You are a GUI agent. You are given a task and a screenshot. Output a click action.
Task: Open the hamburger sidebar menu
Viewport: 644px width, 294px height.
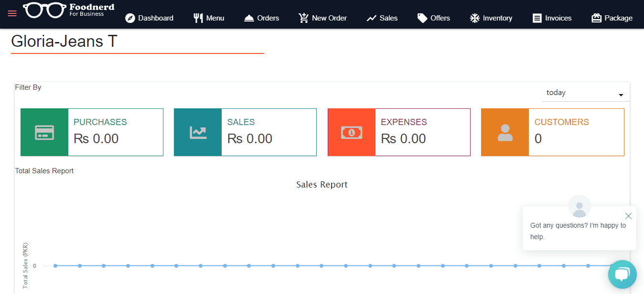pyautogui.click(x=12, y=13)
